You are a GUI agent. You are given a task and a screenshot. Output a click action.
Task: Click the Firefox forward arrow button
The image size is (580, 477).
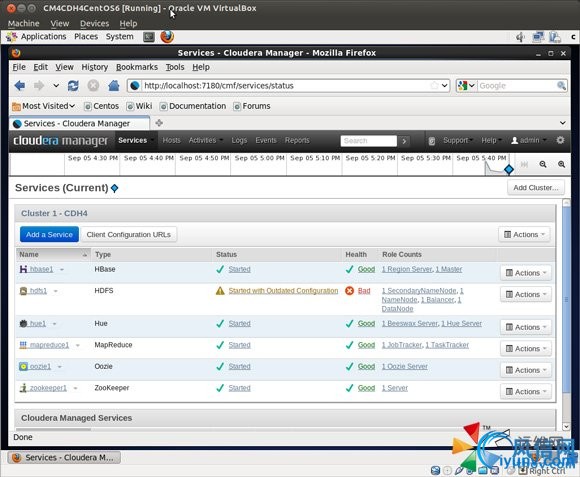[38, 86]
